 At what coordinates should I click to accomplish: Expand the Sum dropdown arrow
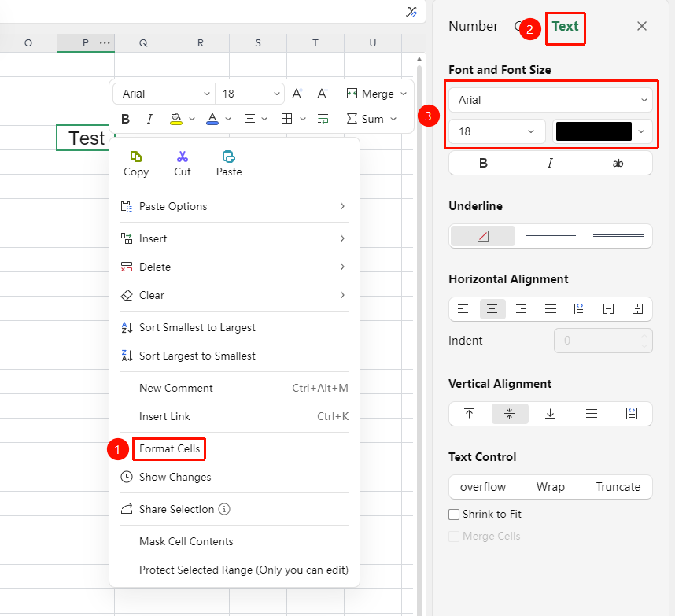[x=393, y=119]
